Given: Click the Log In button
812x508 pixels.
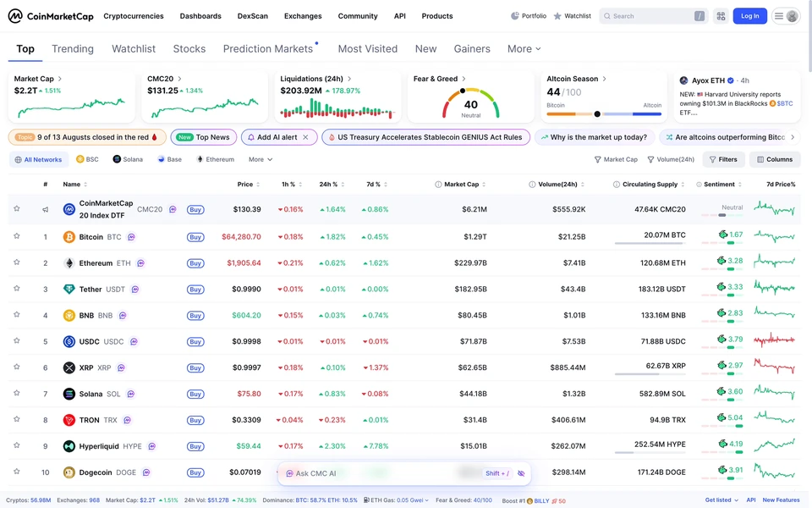Looking at the screenshot, I should pos(750,16).
